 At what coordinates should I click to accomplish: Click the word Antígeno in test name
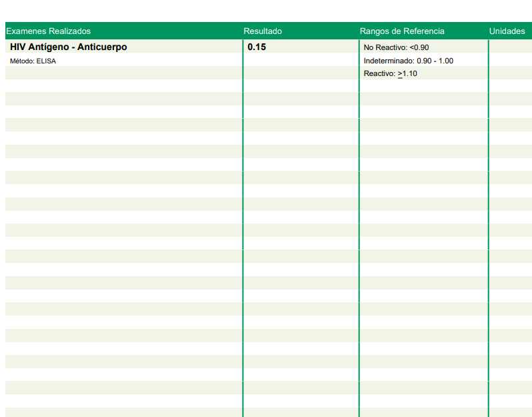tap(49, 47)
